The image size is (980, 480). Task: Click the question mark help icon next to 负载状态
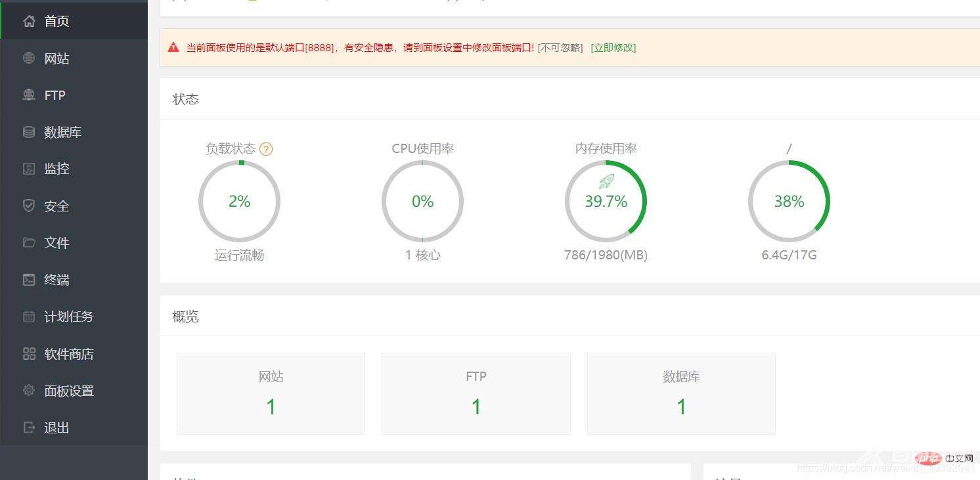266,149
